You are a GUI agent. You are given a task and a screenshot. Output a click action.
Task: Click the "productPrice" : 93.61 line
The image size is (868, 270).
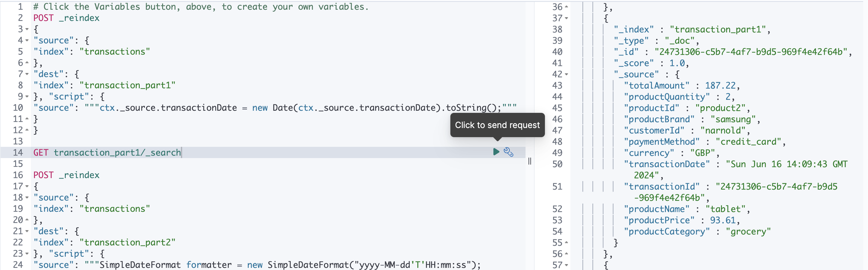(682, 220)
